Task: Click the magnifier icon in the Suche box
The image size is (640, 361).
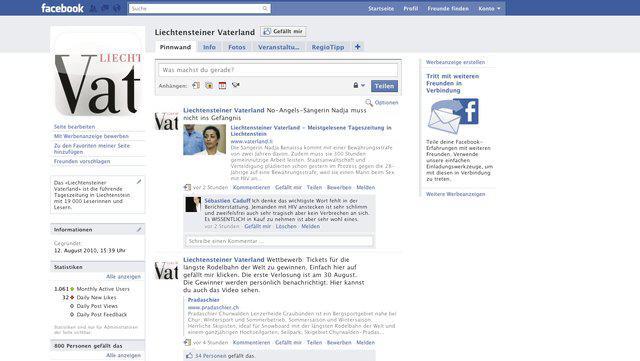Action: click(265, 8)
